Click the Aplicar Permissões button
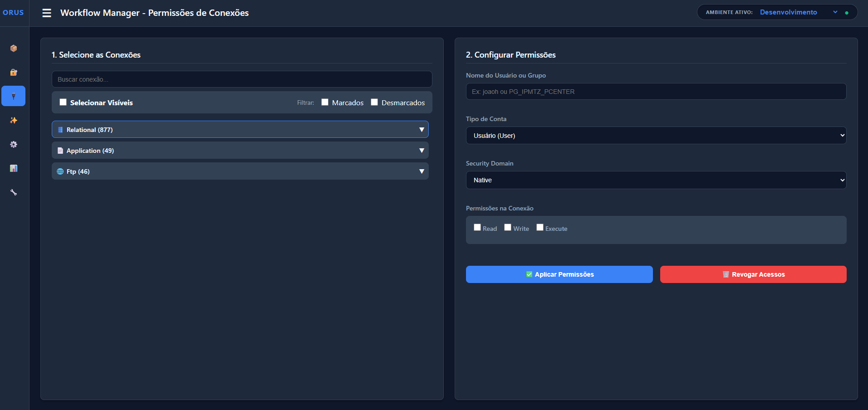This screenshot has width=868, height=410. tap(559, 274)
